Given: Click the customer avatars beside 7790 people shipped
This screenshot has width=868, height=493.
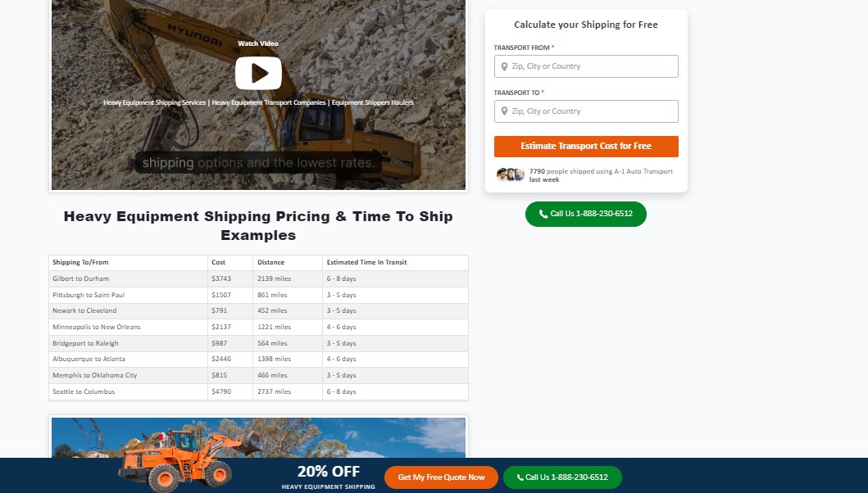Looking at the screenshot, I should (x=510, y=175).
